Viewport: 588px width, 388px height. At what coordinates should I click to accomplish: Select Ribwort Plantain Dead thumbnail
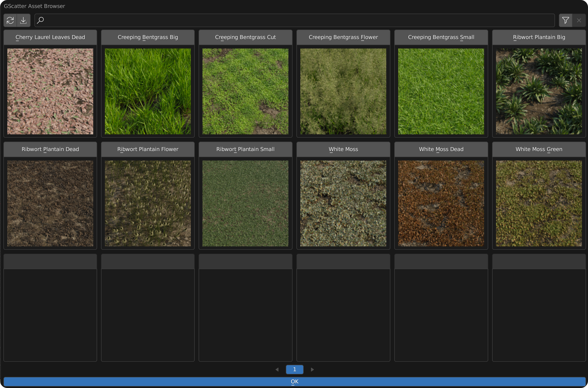tap(50, 203)
